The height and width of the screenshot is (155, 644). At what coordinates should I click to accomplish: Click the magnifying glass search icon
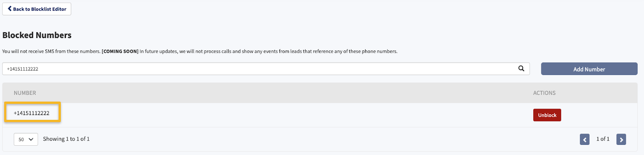(x=521, y=69)
